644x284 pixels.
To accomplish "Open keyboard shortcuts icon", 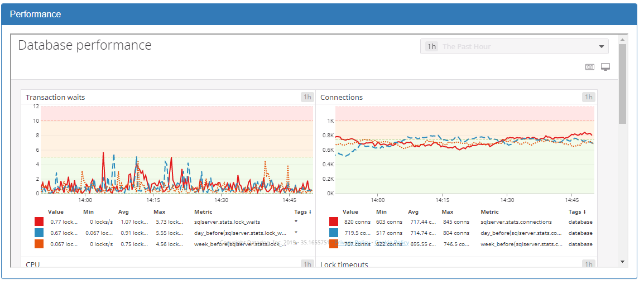I will [590, 67].
